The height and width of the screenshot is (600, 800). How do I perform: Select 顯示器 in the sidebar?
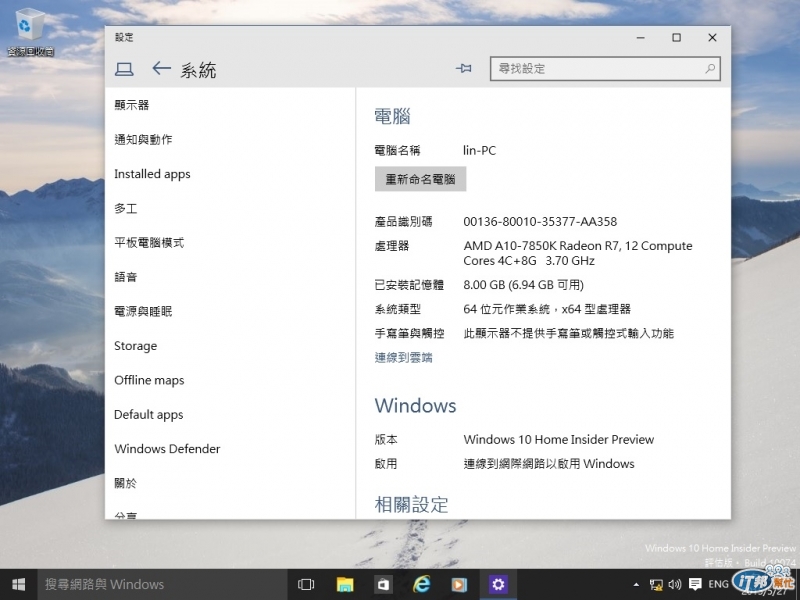(132, 105)
